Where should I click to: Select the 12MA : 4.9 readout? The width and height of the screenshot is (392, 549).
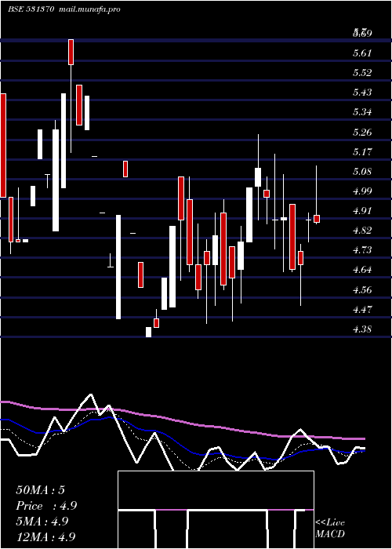(x=45, y=537)
